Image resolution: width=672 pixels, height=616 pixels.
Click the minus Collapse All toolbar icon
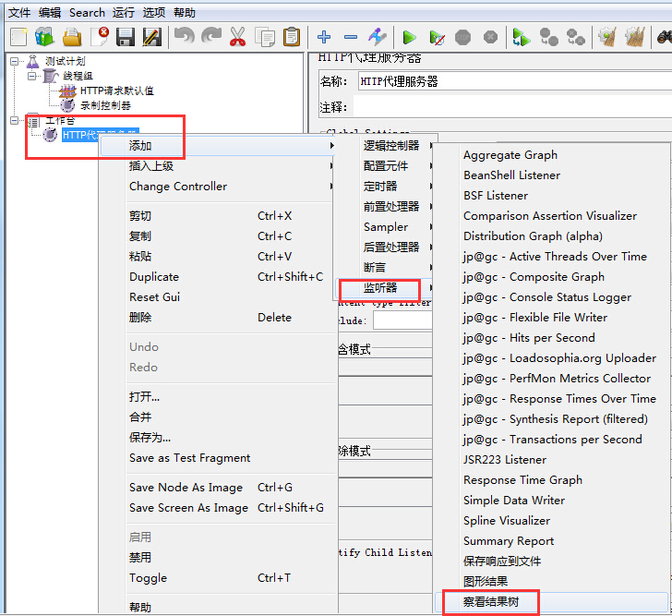coord(351,37)
